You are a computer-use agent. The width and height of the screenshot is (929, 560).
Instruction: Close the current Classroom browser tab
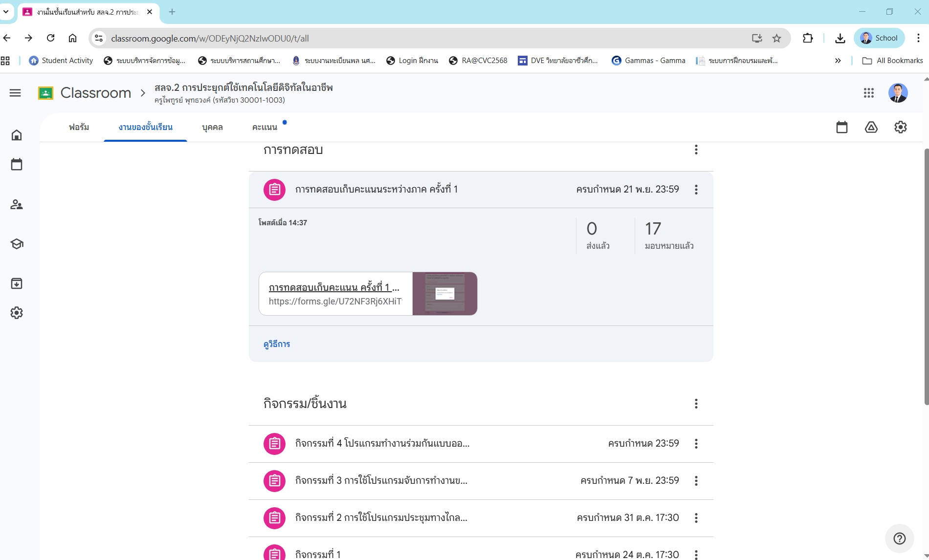(150, 12)
